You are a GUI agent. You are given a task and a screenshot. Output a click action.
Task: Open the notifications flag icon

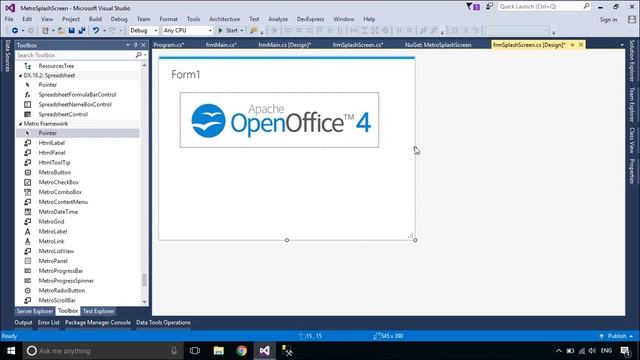(473, 7)
